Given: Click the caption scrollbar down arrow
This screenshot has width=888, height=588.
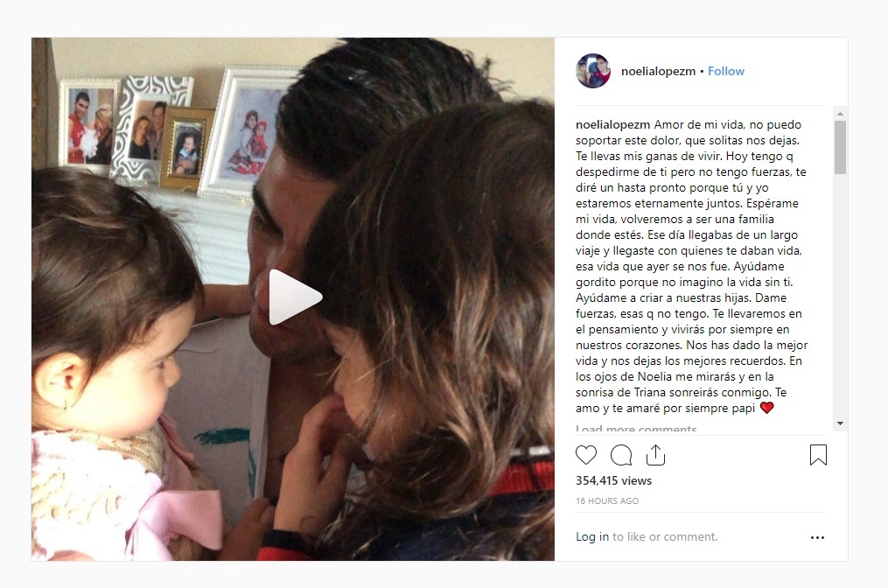Looking at the screenshot, I should coord(841,423).
